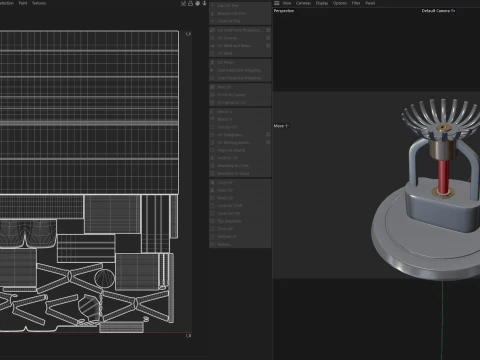
Task: Click the Copy UV icon
Action: pyautogui.click(x=212, y=182)
